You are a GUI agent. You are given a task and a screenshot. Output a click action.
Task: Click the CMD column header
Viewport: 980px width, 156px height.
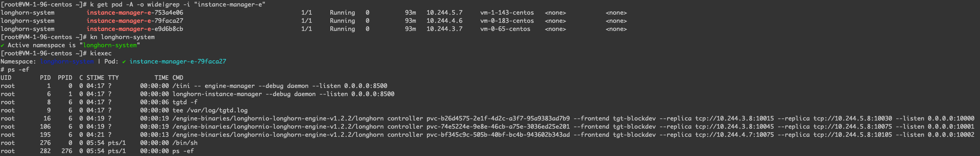click(x=178, y=78)
